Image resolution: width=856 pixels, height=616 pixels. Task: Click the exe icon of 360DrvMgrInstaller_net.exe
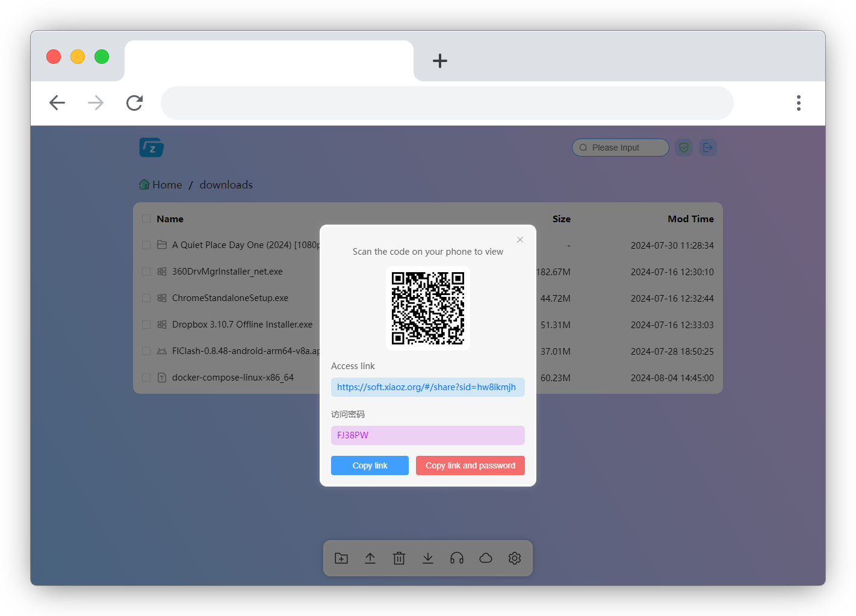pos(162,272)
